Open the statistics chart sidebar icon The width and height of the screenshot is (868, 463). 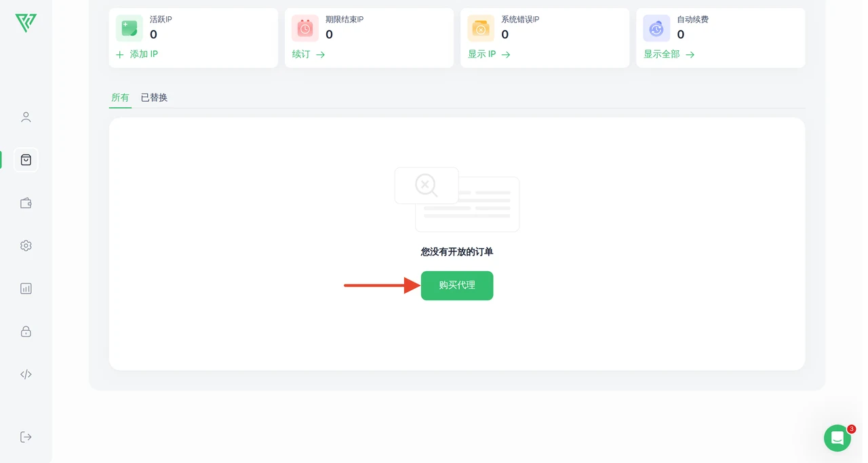pyautogui.click(x=26, y=288)
